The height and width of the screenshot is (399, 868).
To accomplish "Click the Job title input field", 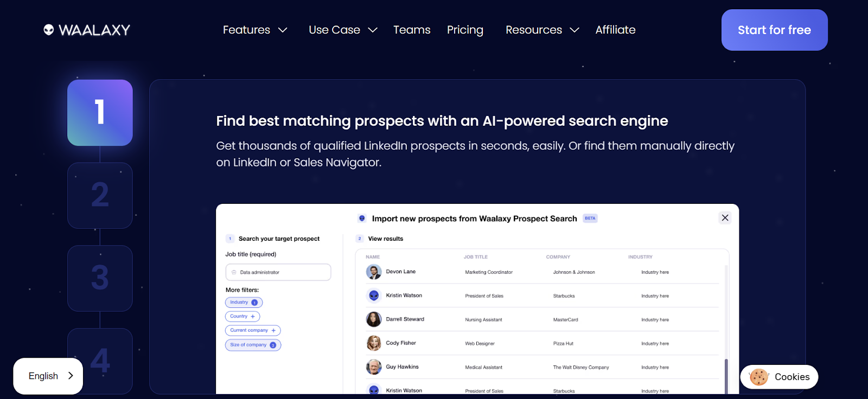I will click(278, 272).
